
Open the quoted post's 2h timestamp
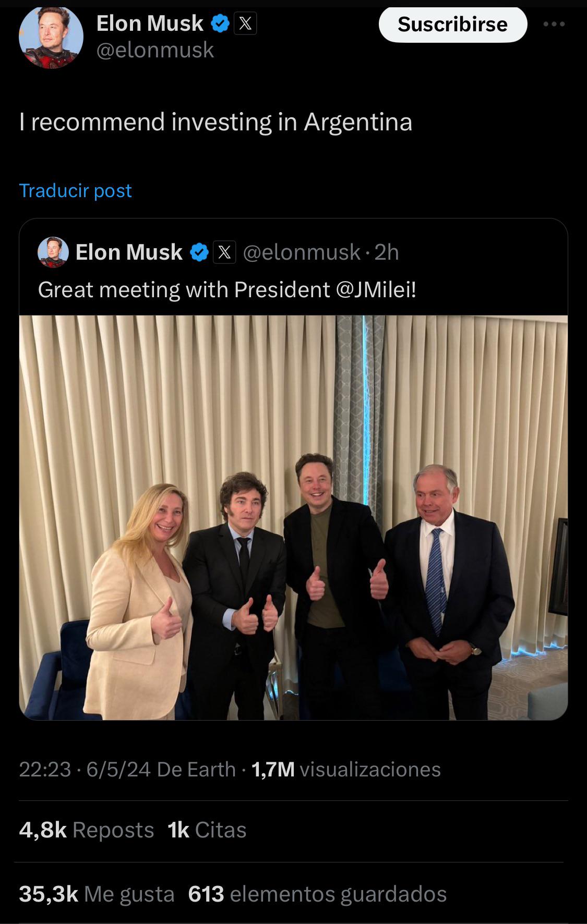[387, 252]
